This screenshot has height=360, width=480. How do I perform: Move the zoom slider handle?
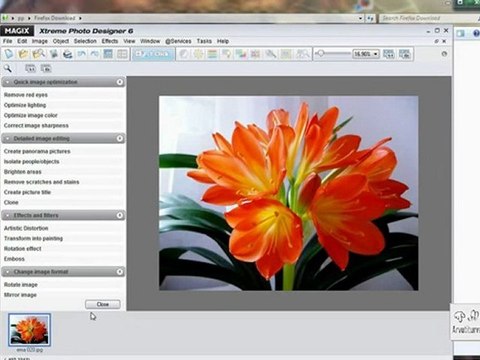[x=321, y=53]
